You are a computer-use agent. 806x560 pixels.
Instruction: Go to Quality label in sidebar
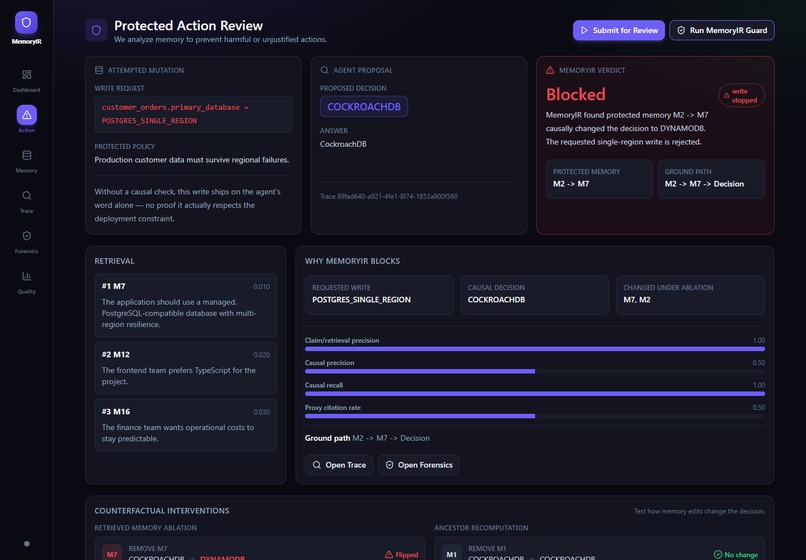coord(27,292)
